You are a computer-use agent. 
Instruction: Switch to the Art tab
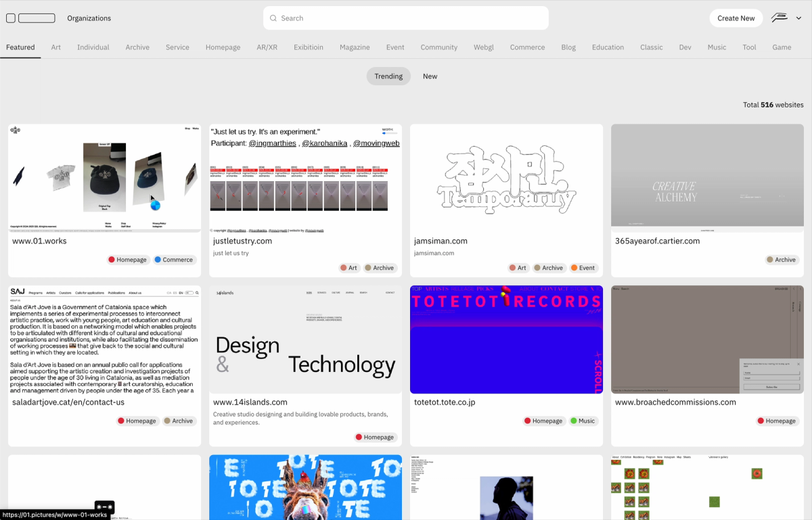tap(56, 47)
